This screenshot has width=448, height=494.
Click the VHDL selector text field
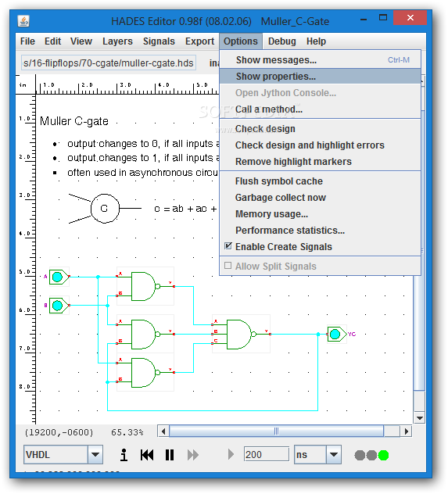point(56,454)
